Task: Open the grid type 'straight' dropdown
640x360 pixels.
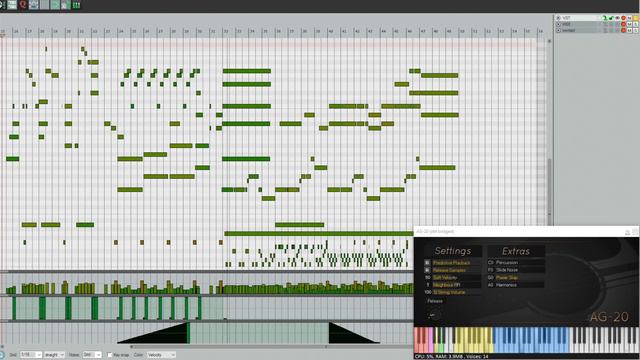Action: pos(54,355)
